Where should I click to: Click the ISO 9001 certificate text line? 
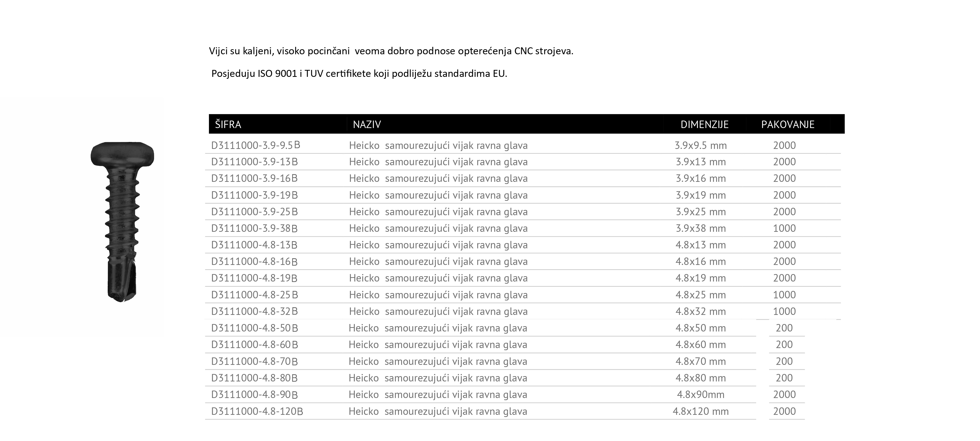pos(359,73)
